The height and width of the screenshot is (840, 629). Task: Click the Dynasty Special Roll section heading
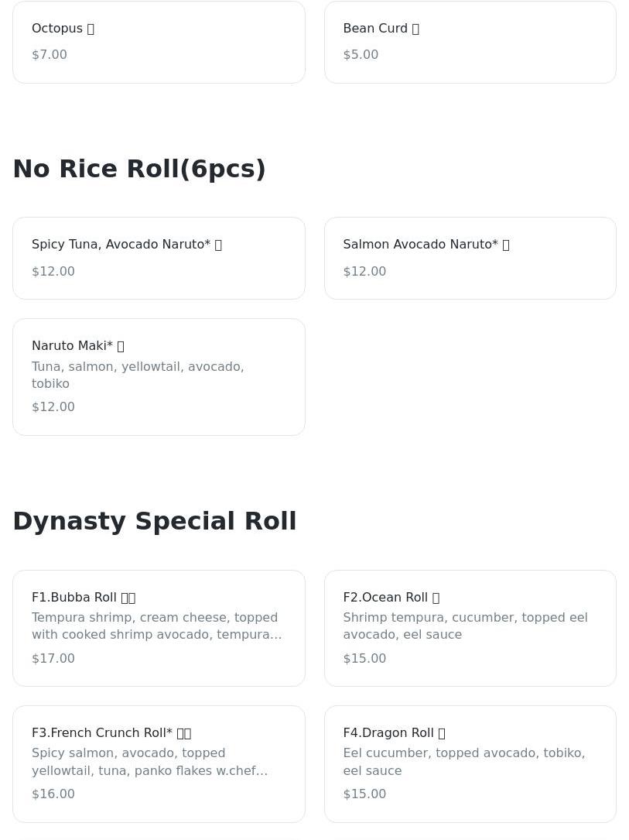click(x=155, y=521)
